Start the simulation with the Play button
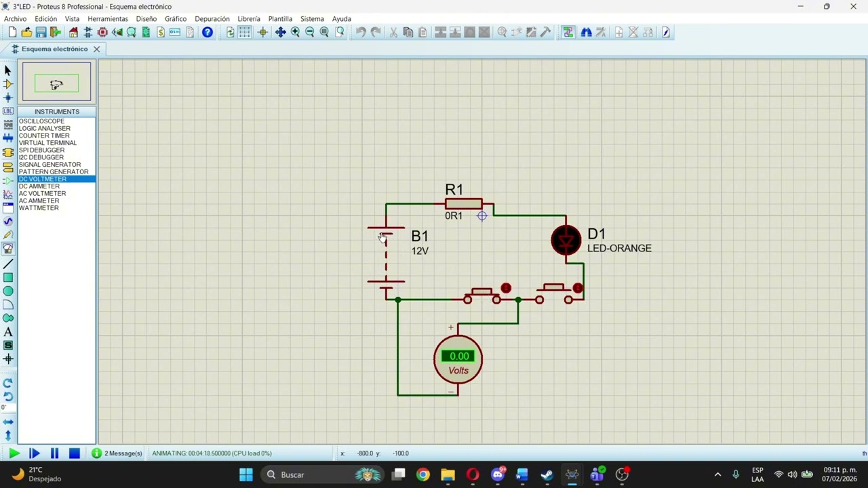This screenshot has width=868, height=488. (14, 453)
